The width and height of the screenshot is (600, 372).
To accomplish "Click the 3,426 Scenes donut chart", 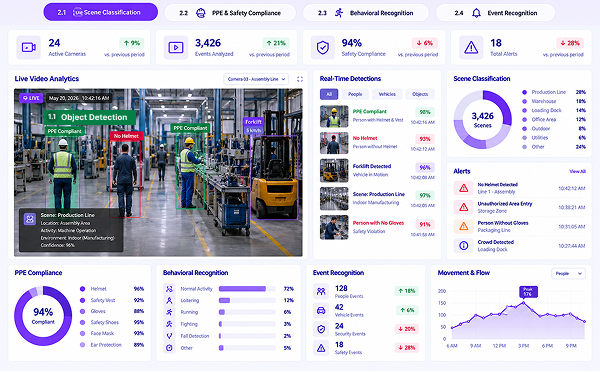I will pos(483,119).
